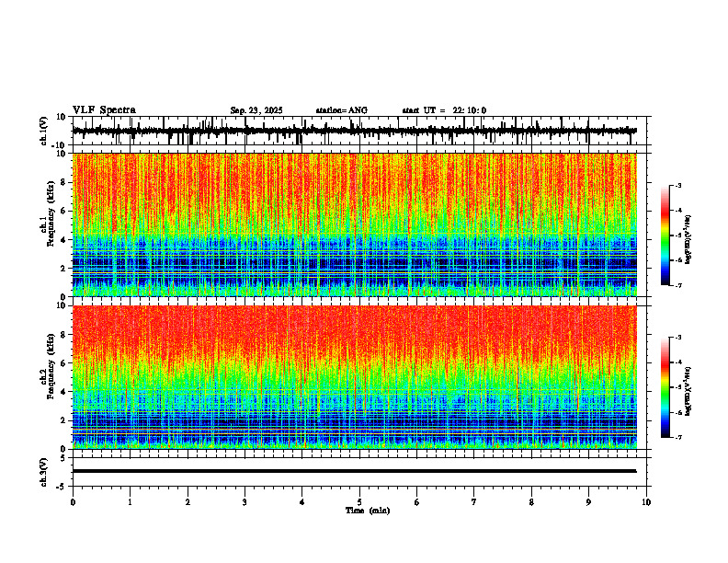Click the ch.1 PSD color scale bar
728x563 pixels.
pyautogui.click(x=665, y=236)
